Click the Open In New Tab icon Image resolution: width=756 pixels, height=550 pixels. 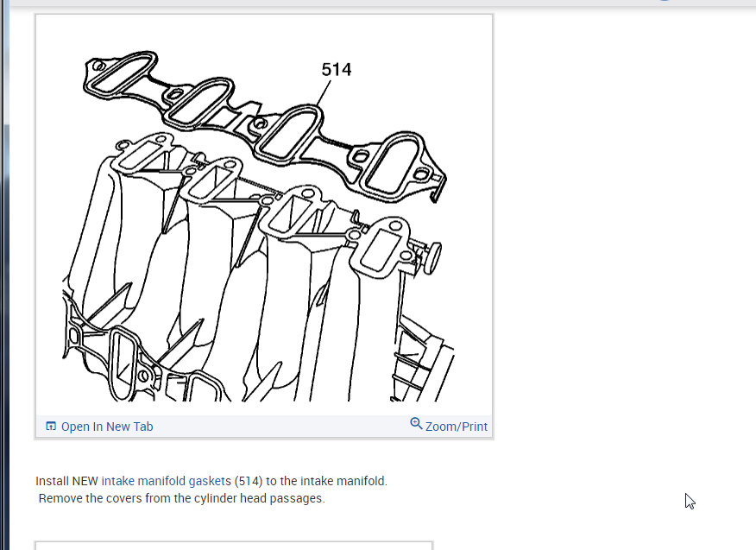click(x=51, y=426)
